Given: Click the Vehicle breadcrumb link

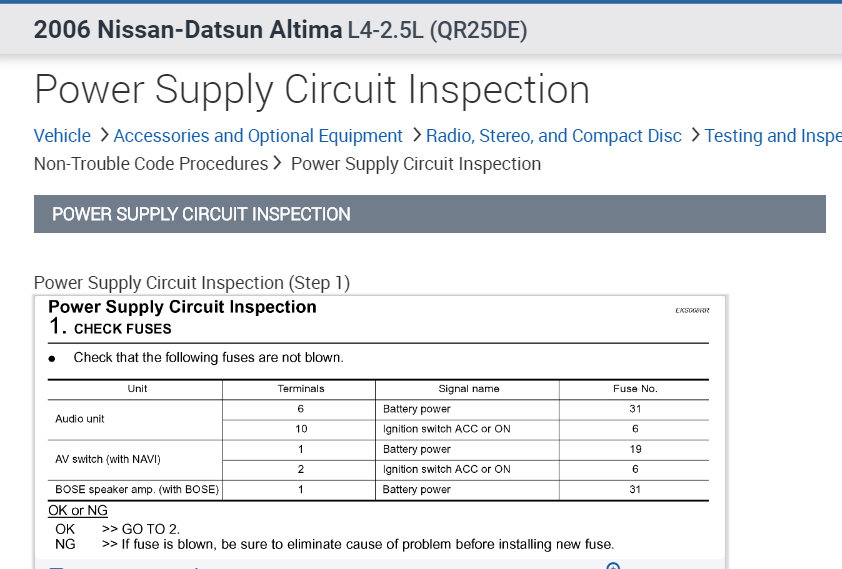Looking at the screenshot, I should pos(62,136).
